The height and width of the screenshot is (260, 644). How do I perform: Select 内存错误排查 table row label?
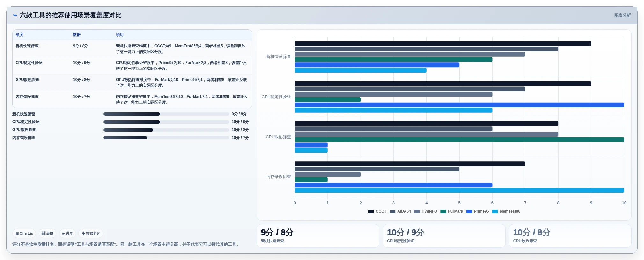coord(27,97)
